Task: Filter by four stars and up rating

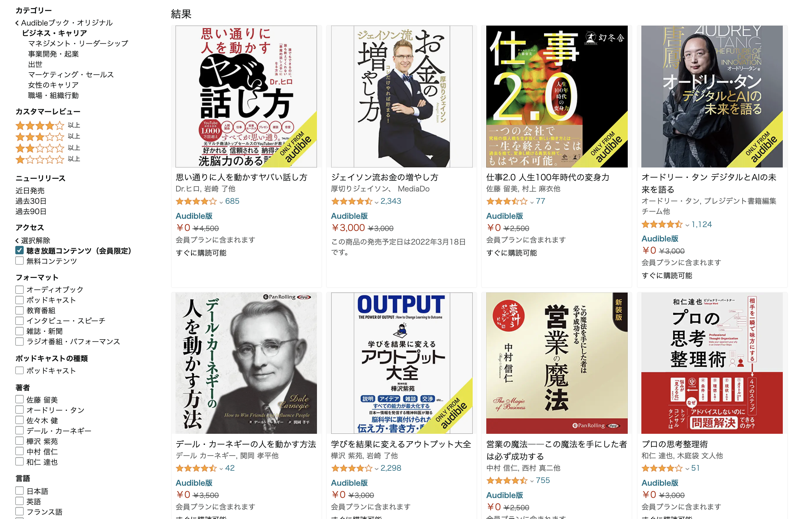Action: tap(47, 126)
